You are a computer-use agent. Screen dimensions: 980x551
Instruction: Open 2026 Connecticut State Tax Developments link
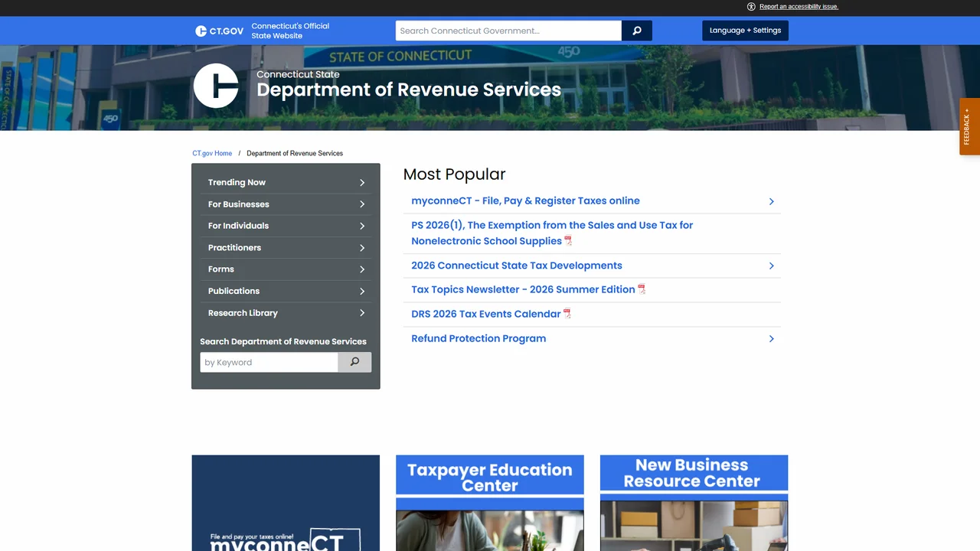[517, 266]
